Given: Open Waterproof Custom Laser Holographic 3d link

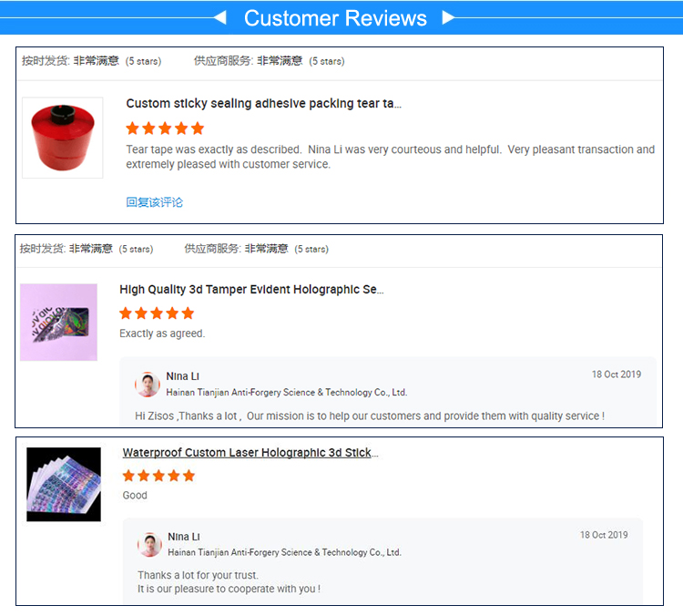Looking at the screenshot, I should point(250,453).
